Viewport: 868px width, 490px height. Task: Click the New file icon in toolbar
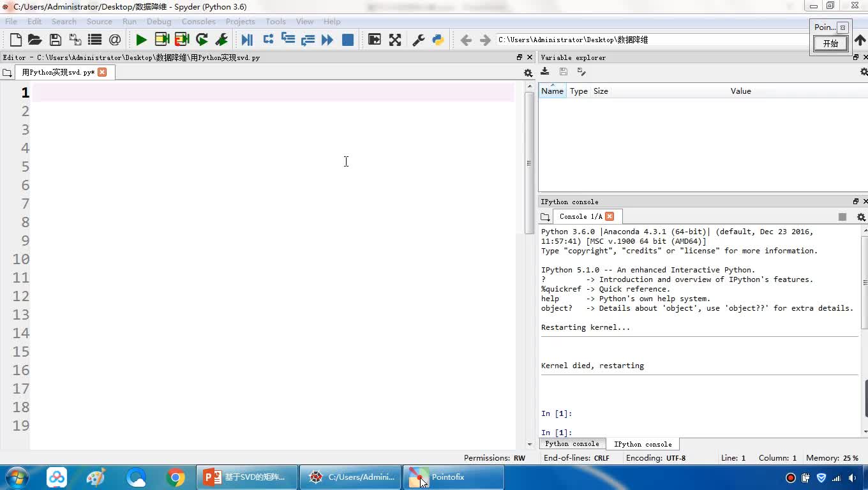pyautogui.click(x=16, y=40)
